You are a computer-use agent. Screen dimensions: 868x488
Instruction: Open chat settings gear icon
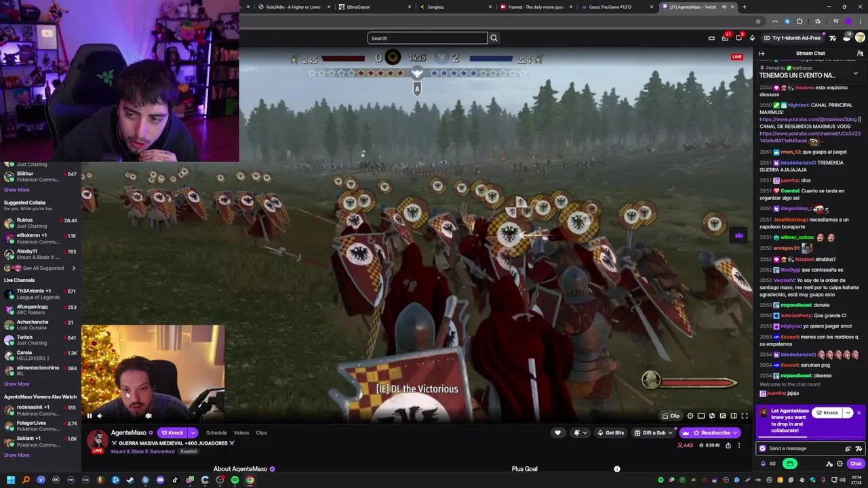pos(840,464)
